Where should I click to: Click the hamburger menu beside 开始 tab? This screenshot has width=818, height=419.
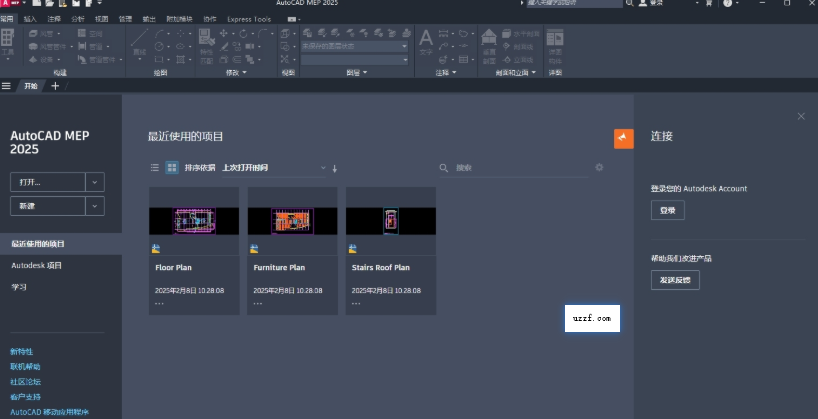(x=6, y=86)
